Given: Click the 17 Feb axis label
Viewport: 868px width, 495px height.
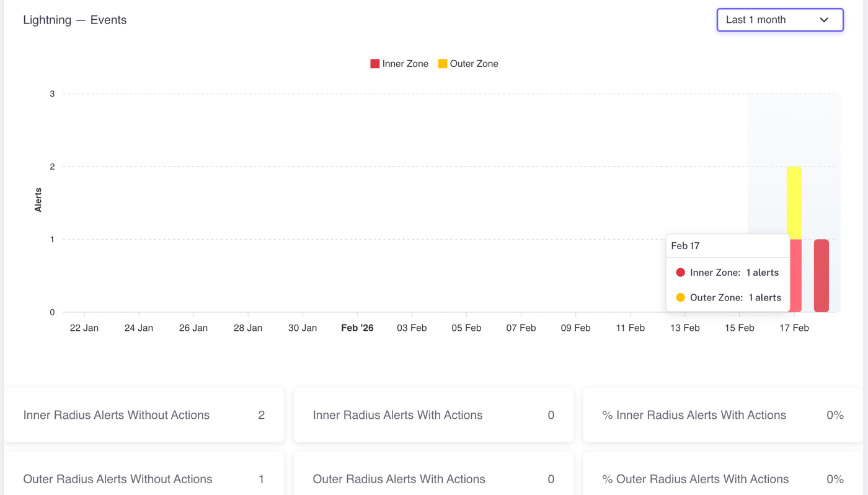Looking at the screenshot, I should pyautogui.click(x=794, y=328).
